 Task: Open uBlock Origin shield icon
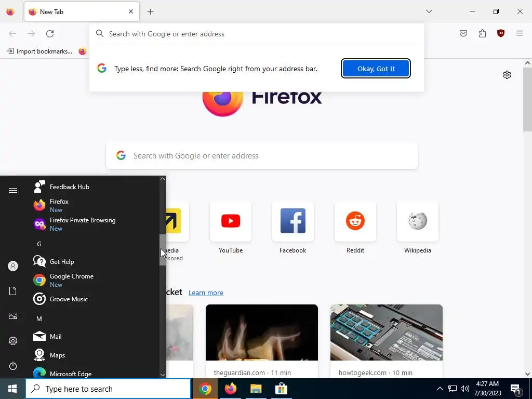501,33
